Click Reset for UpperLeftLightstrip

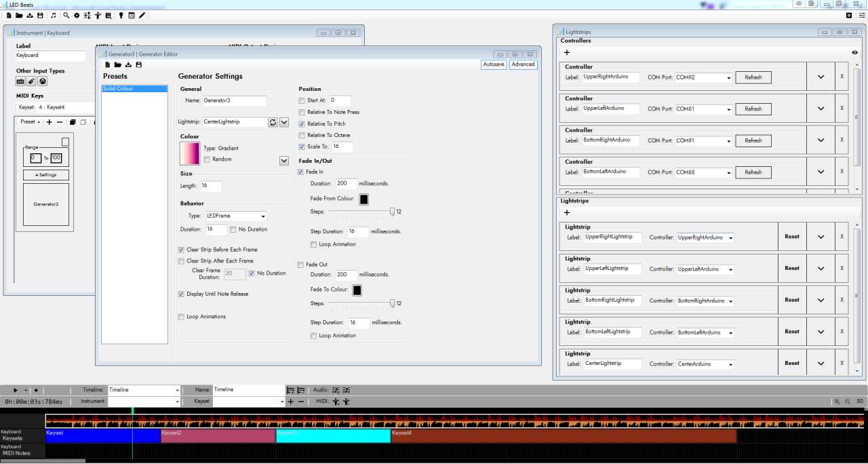point(792,268)
